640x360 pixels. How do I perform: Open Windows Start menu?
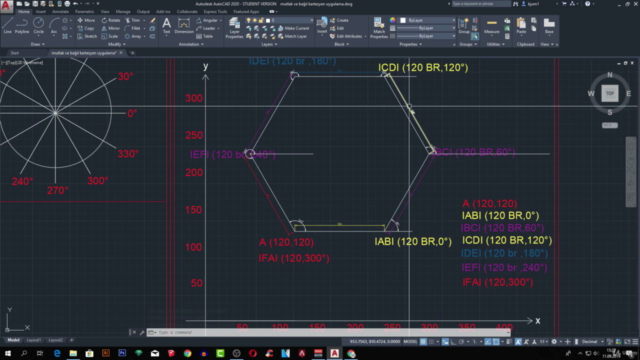tap(7, 353)
